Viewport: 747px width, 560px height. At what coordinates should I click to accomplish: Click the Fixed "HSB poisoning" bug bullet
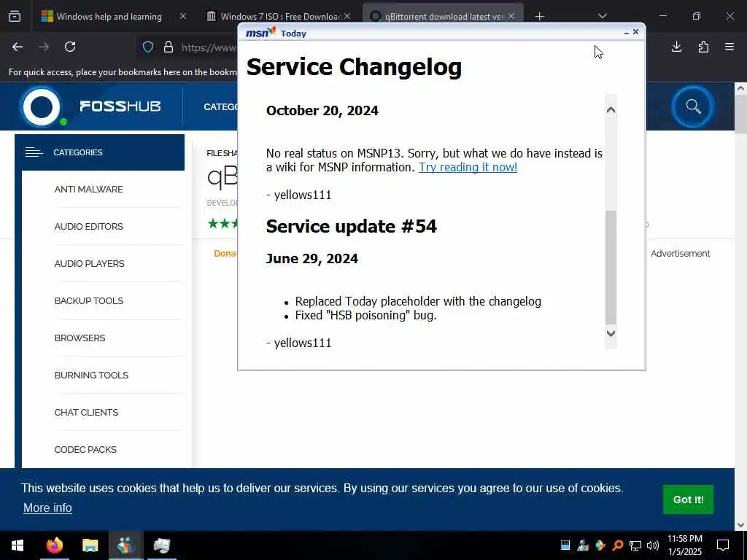[x=365, y=315]
